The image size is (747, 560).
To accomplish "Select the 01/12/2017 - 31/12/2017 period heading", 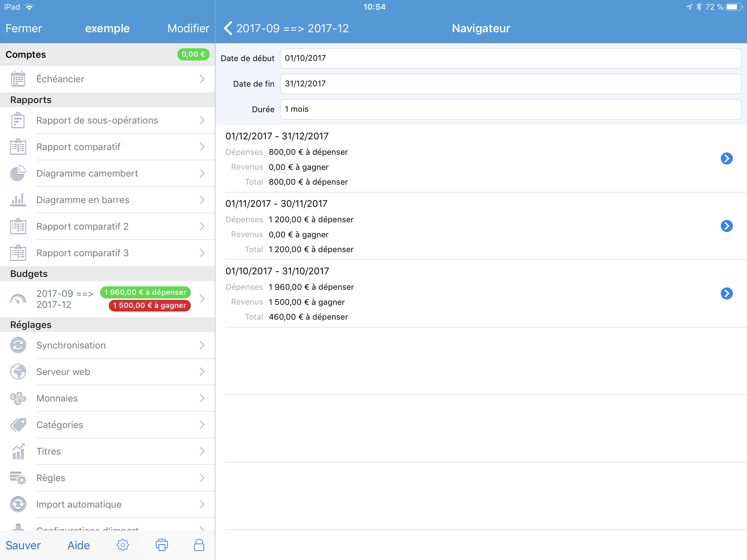I will coord(277,136).
